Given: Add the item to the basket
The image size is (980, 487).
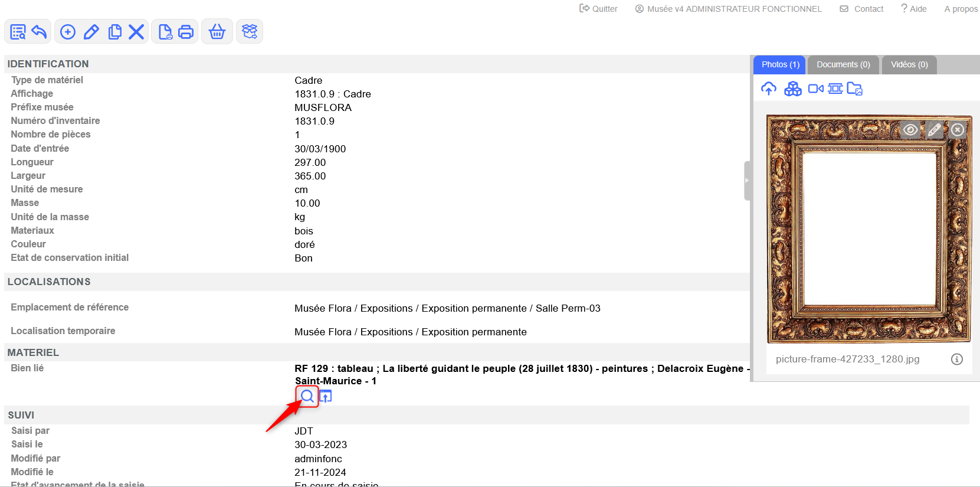Looking at the screenshot, I should 217,32.
